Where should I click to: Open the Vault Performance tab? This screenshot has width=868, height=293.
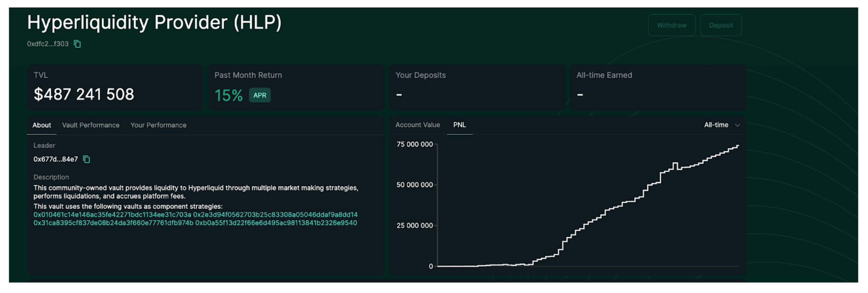(x=91, y=125)
